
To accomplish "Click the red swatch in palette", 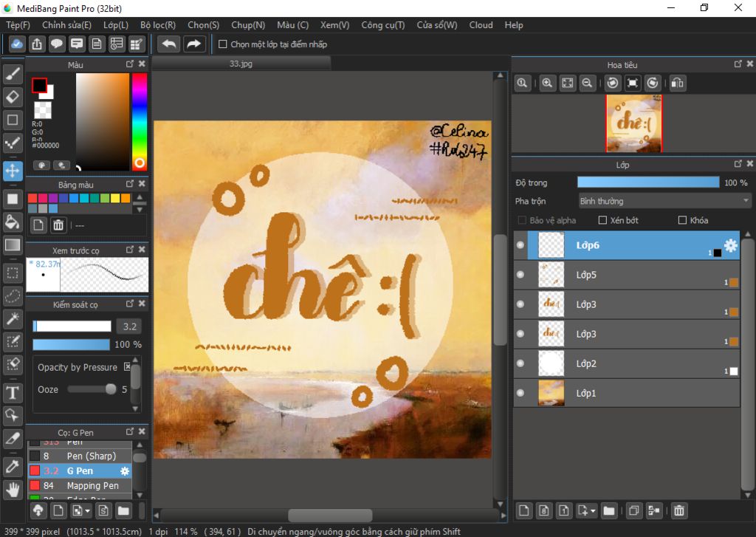I will [x=32, y=198].
